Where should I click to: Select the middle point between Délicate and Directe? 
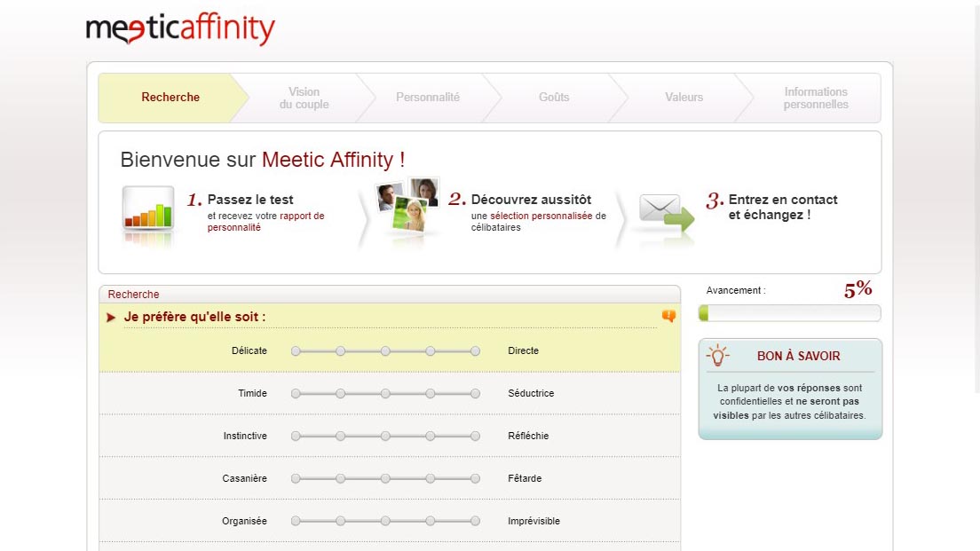pos(385,351)
